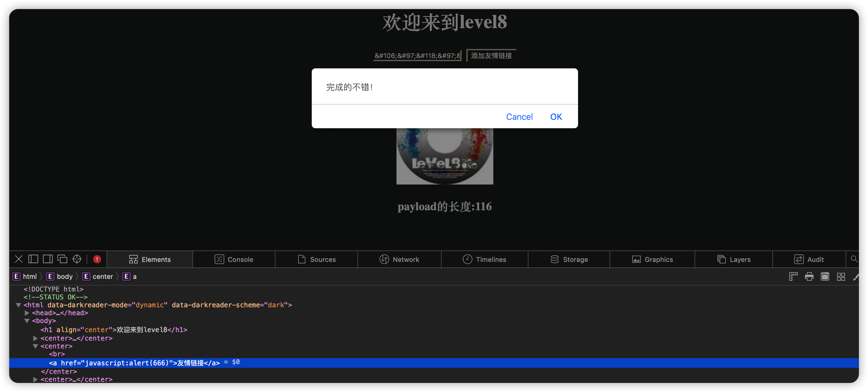Expand the first collapsed center node
Image resolution: width=868 pixels, height=392 pixels.
(35, 338)
